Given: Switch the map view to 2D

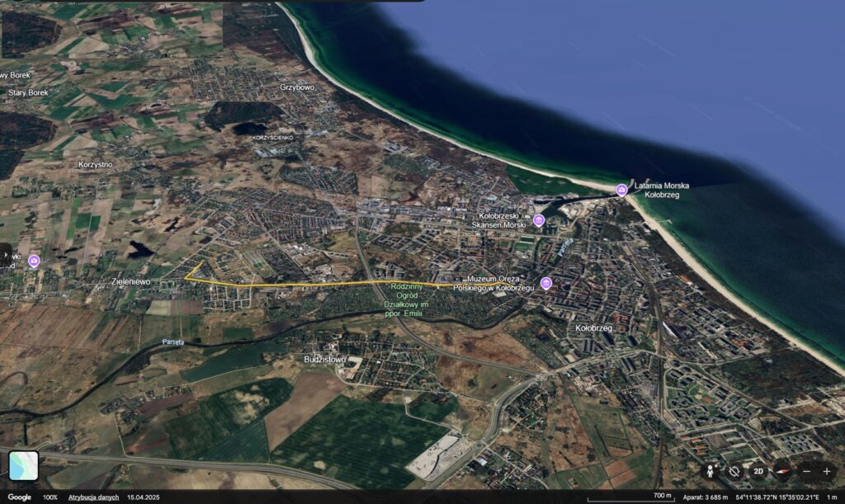Looking at the screenshot, I should pyautogui.click(x=758, y=471).
